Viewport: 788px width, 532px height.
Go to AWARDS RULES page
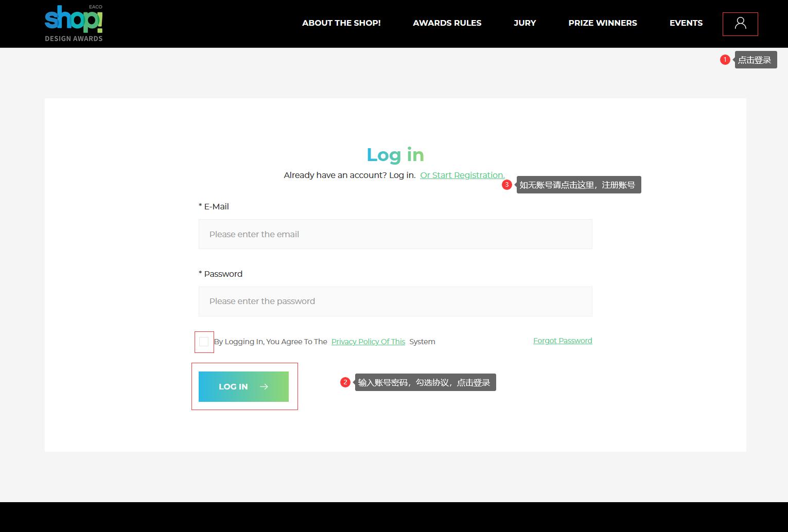pos(447,23)
